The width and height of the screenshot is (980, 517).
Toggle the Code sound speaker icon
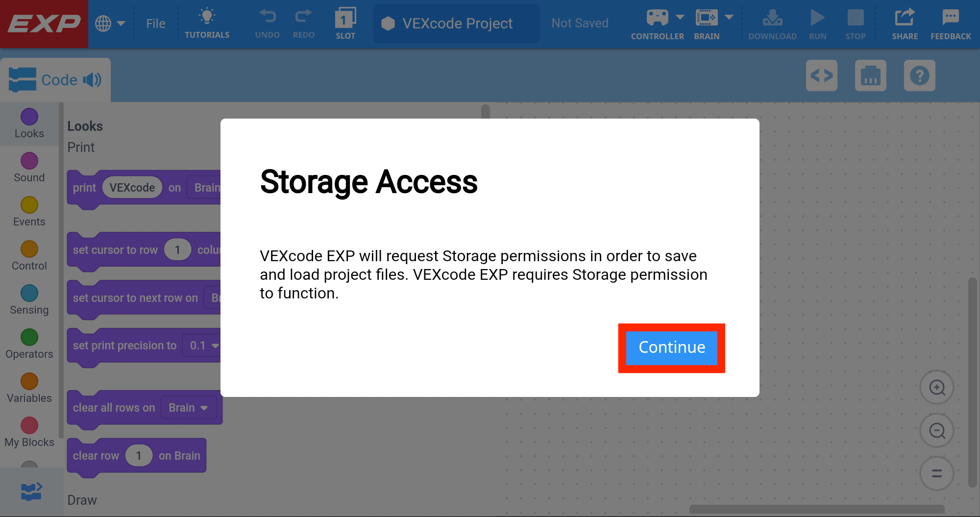pos(92,80)
